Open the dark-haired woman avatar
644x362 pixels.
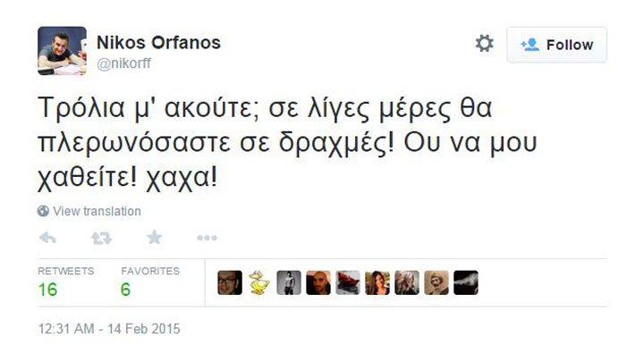[377, 282]
